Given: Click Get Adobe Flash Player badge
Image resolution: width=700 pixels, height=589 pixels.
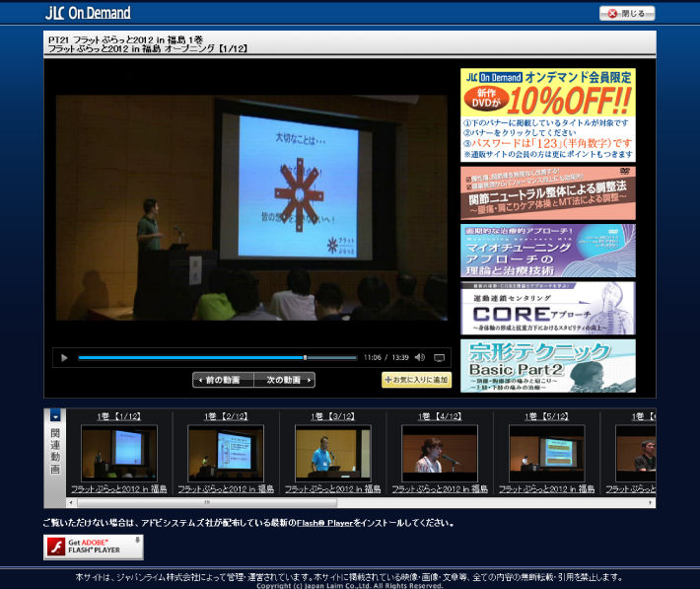Looking at the screenshot, I should point(94,547).
